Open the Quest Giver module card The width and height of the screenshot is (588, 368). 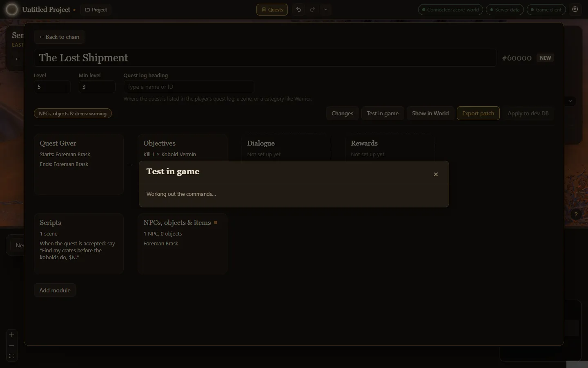coord(79,164)
